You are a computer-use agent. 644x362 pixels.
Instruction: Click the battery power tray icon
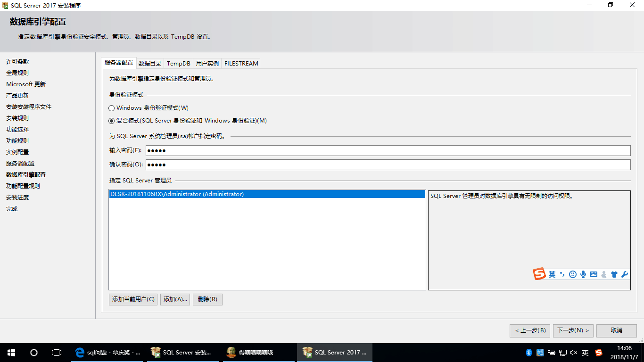(x=551, y=352)
